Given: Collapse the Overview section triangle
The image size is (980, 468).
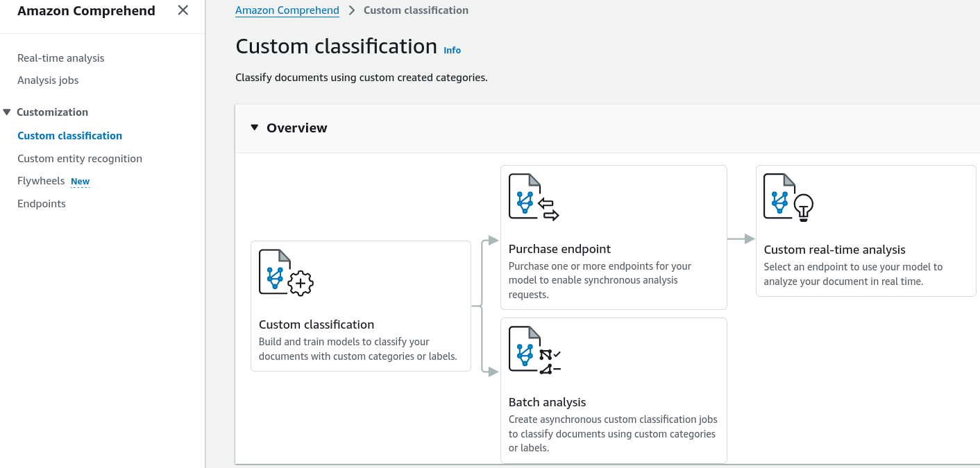Looking at the screenshot, I should [254, 128].
